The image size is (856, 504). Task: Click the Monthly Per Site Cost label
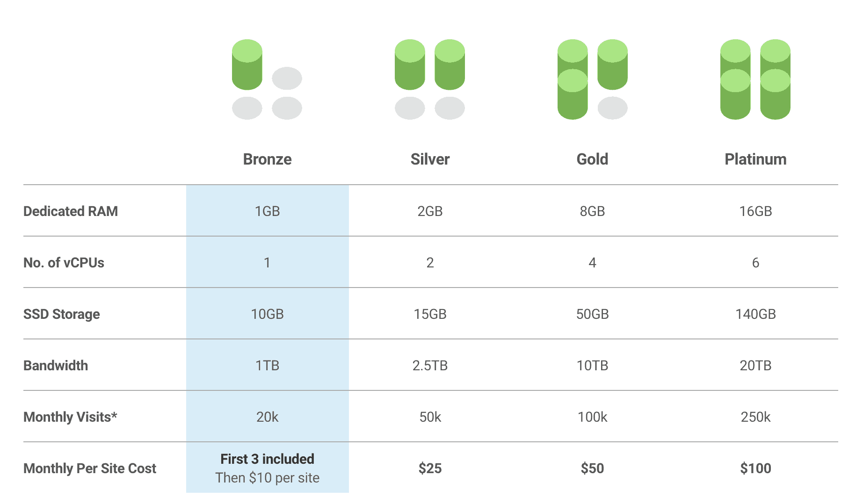[90, 468]
